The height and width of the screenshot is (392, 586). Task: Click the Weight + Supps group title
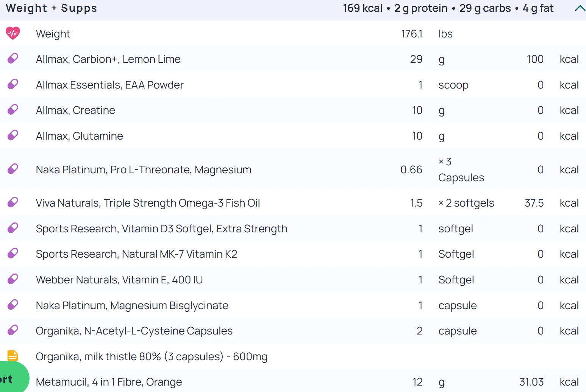52,8
